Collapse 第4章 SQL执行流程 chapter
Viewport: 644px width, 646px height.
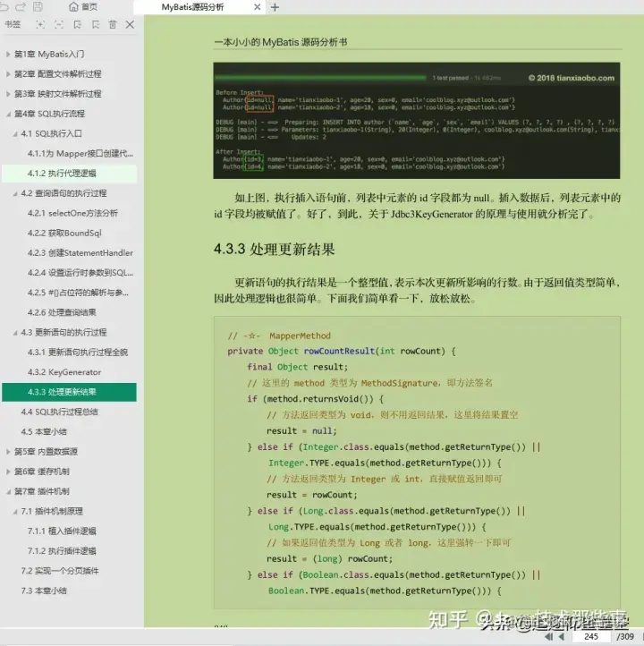click(x=8, y=114)
